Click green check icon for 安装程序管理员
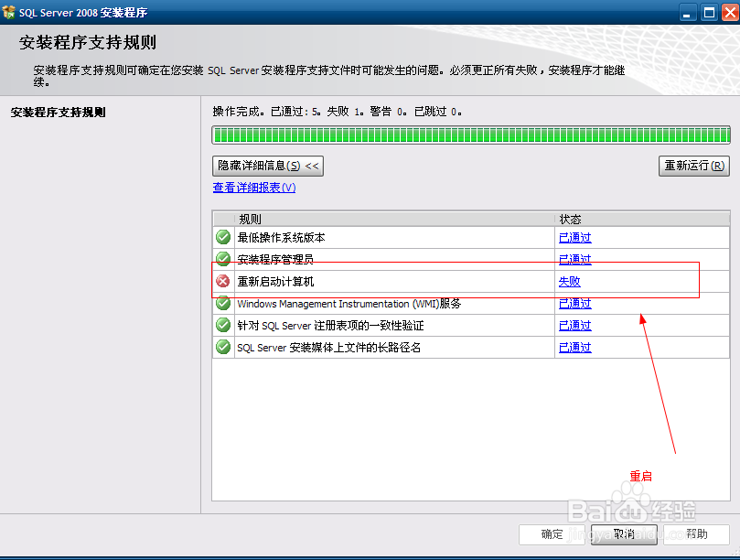The image size is (740, 560). [223, 258]
